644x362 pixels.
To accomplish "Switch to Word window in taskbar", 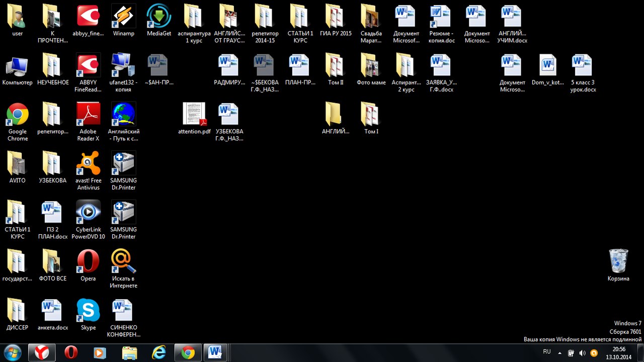I will pos(215,352).
